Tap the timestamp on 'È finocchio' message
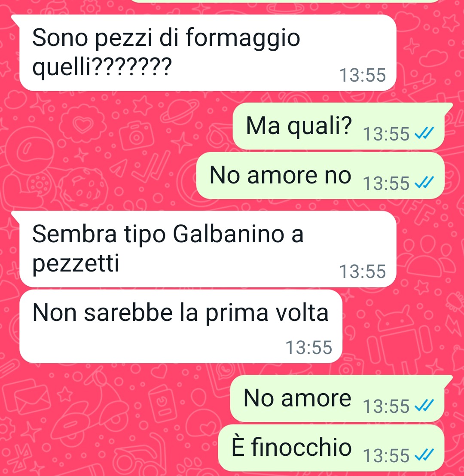This screenshot has width=464, height=476. (386, 456)
